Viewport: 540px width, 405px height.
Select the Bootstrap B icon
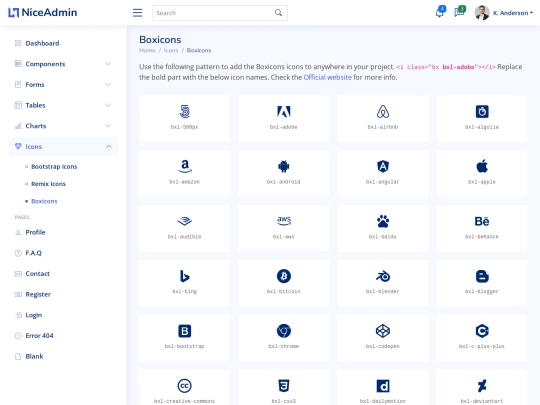[x=185, y=331]
